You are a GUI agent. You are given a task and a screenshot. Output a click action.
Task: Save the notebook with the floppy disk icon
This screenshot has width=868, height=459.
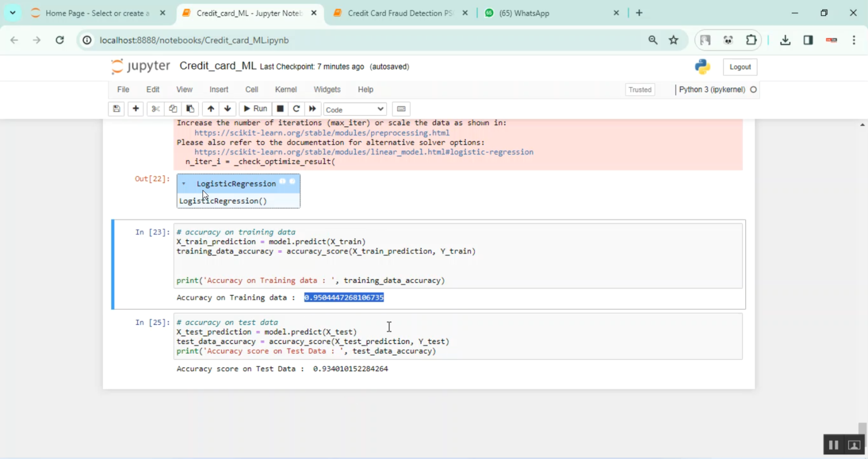coord(116,109)
